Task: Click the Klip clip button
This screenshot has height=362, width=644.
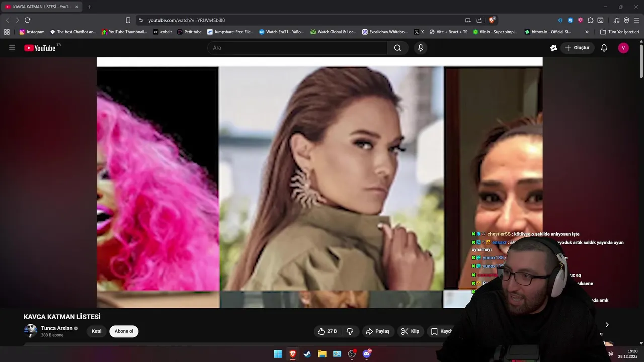Action: point(411,331)
